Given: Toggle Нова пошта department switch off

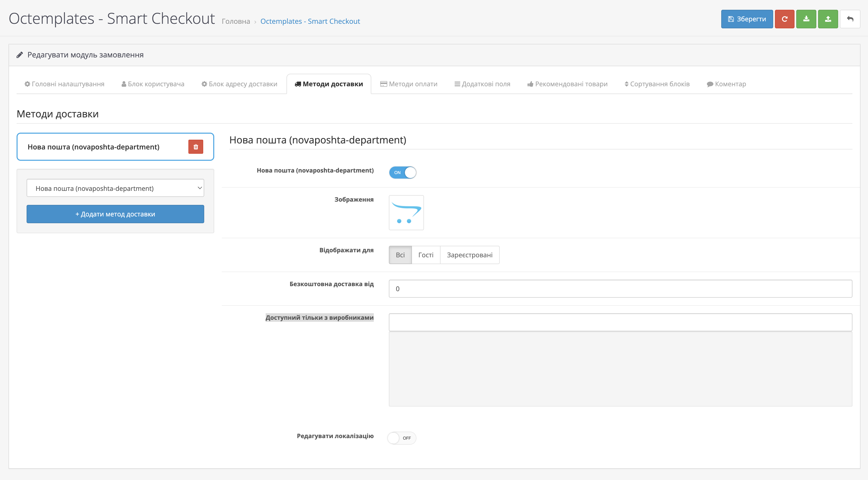Looking at the screenshot, I should [402, 173].
